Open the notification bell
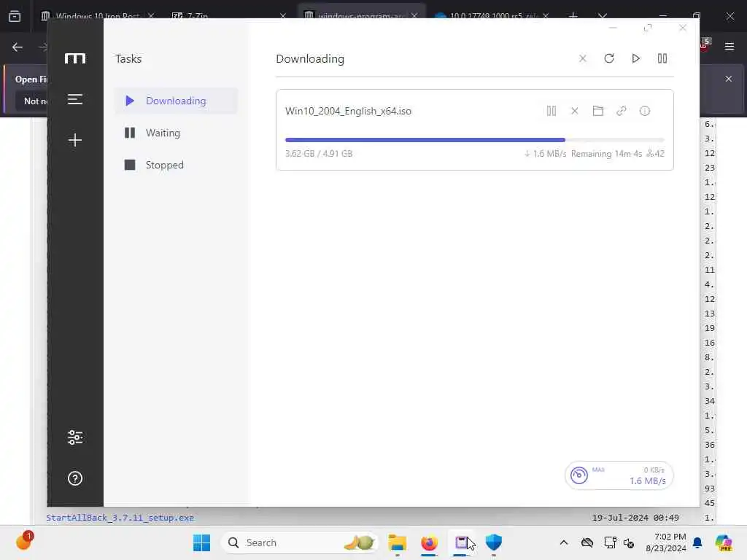Screen dimensions: 747x560 pyautogui.click(x=697, y=542)
